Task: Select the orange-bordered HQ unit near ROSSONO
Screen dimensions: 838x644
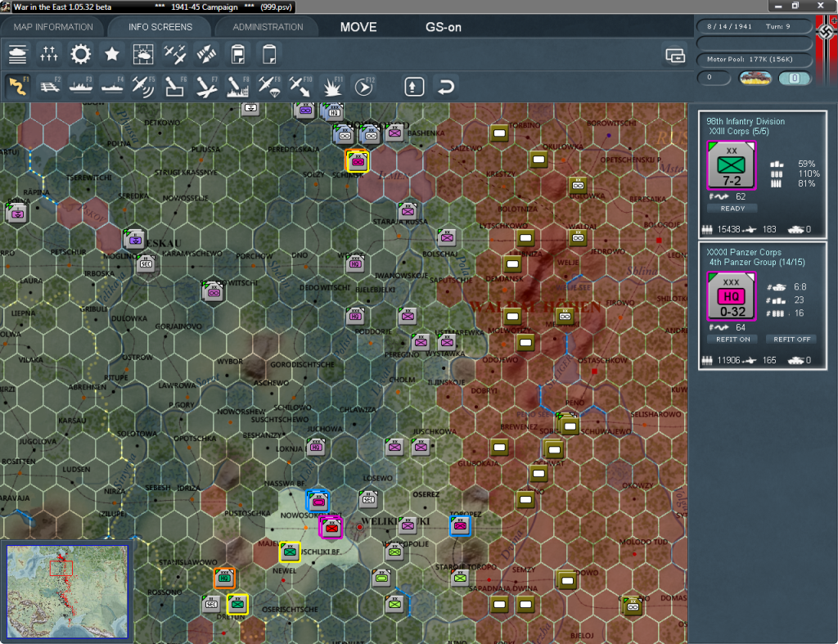Action: click(224, 578)
